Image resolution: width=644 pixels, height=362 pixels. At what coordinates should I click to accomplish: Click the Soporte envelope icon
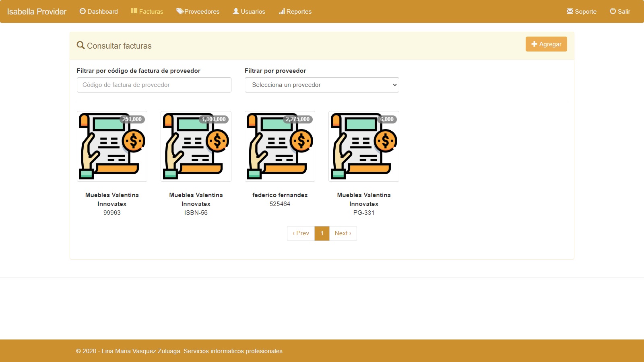[570, 11]
